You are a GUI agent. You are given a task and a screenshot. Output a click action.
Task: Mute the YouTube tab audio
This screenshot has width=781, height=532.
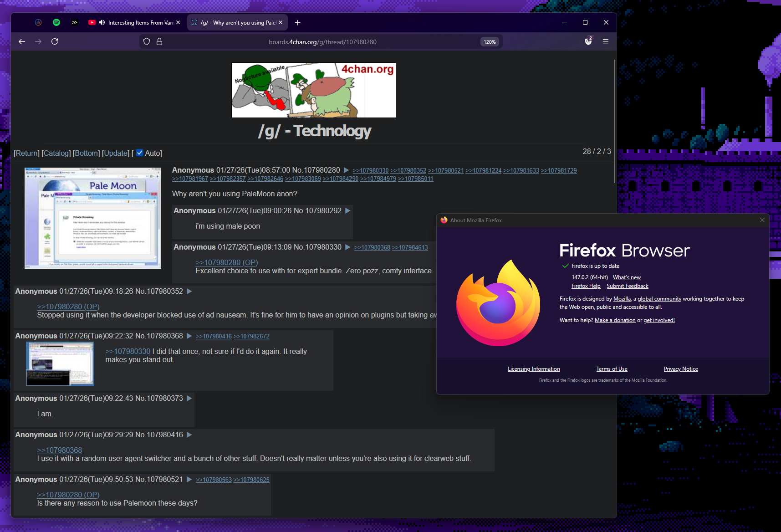point(102,22)
